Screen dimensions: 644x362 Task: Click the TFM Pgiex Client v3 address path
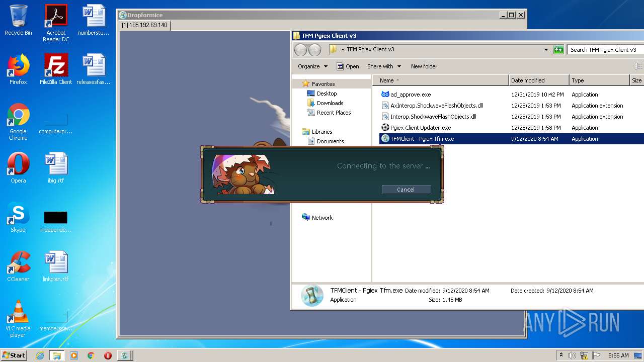(370, 50)
